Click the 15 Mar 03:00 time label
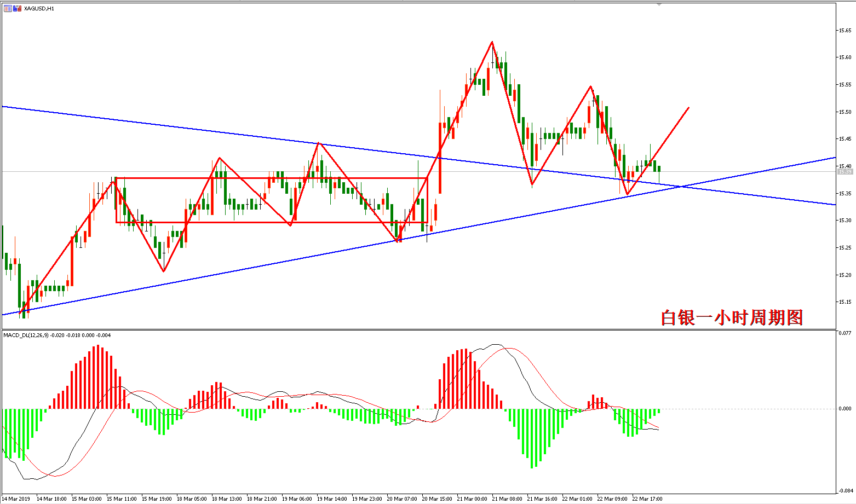 tap(87, 499)
